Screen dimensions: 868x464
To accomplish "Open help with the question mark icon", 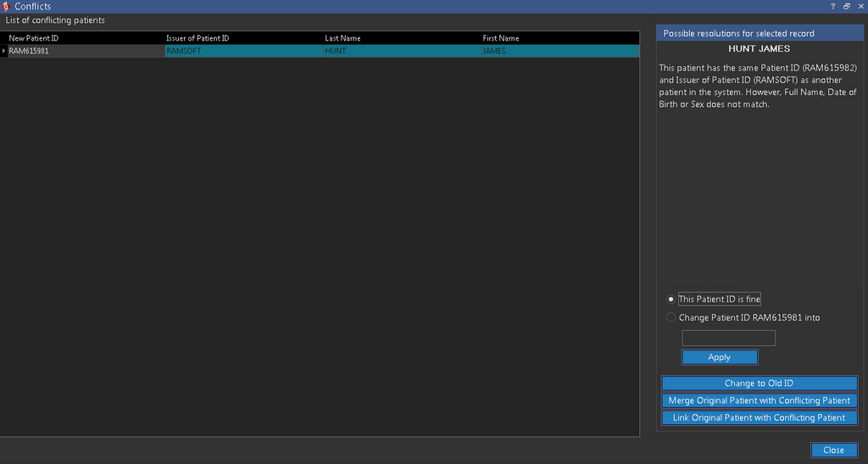I will click(x=832, y=6).
